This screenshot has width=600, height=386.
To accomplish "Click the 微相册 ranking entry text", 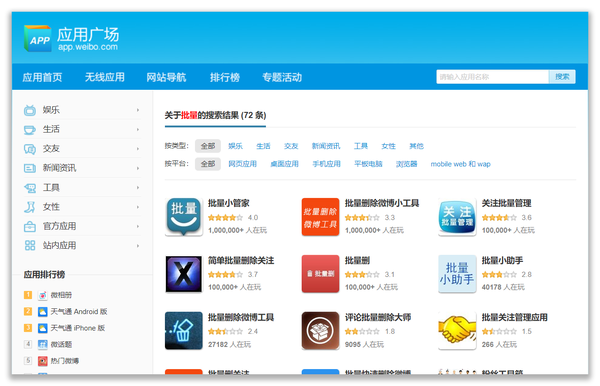I will click(x=61, y=295).
